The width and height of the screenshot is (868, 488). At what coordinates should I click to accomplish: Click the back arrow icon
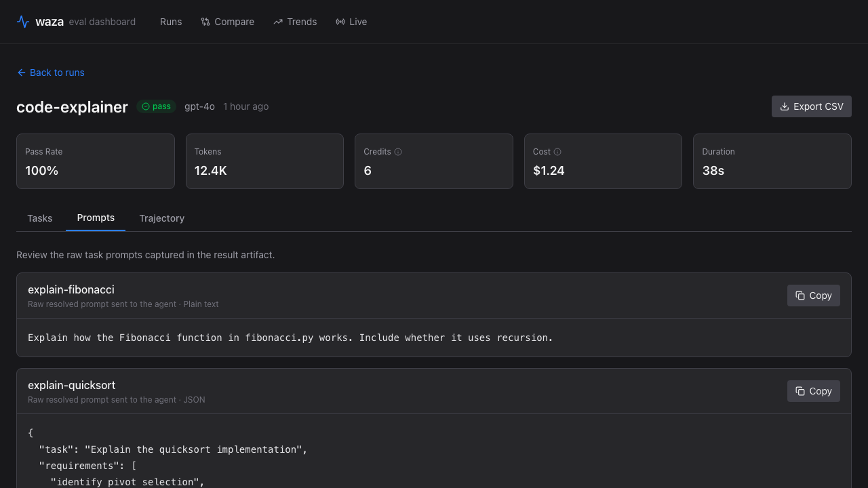click(22, 73)
